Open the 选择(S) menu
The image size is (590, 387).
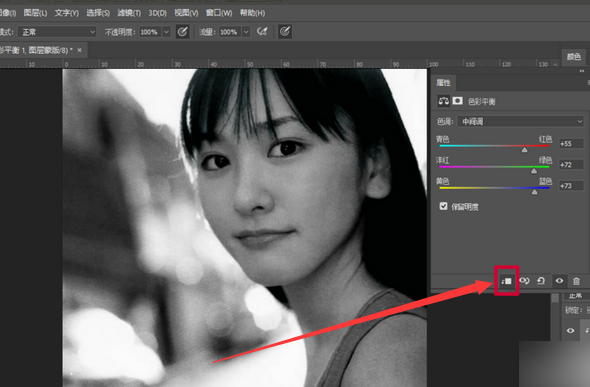pyautogui.click(x=98, y=13)
